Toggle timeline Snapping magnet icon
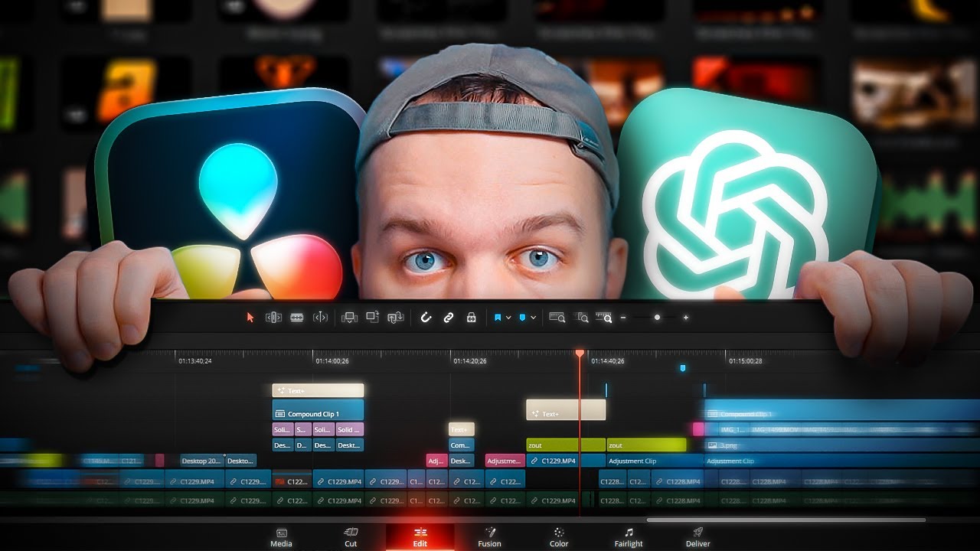Screen dimensions: 980x551 (426, 318)
